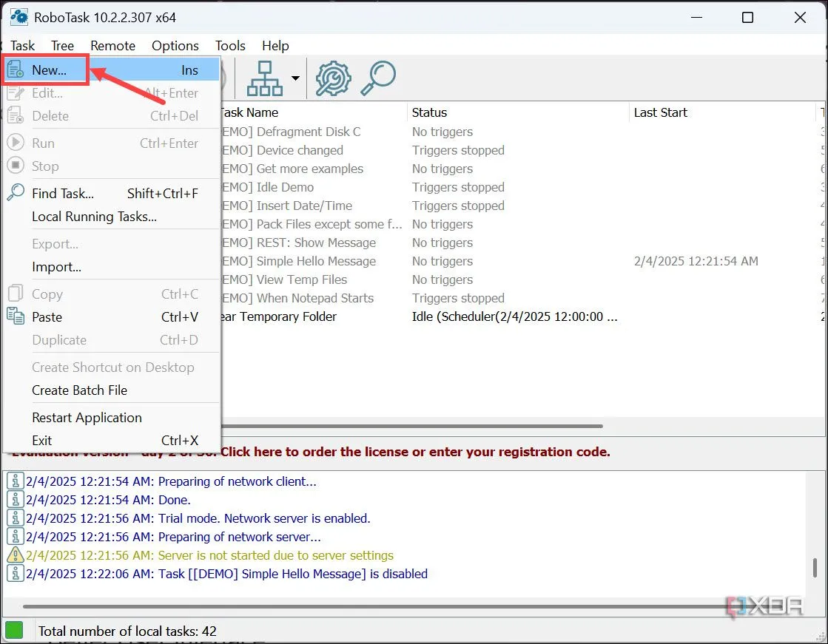Open the Remote menu
828x644 pixels.
113,46
